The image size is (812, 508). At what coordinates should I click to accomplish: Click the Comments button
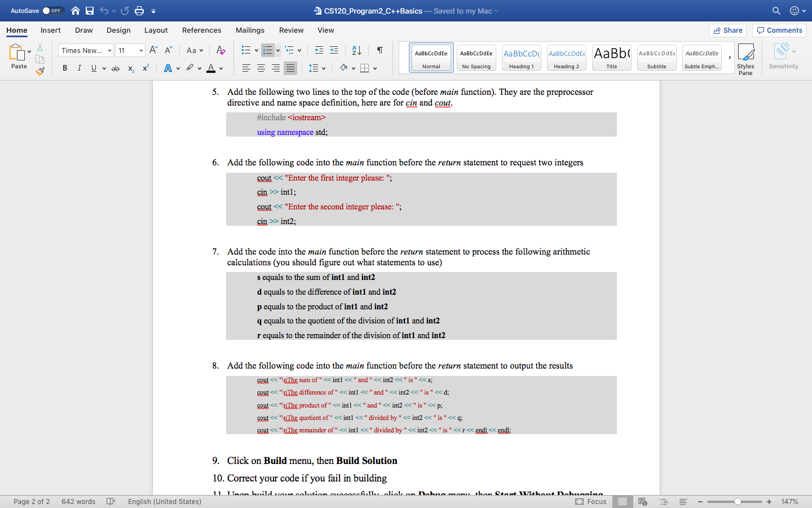tap(779, 30)
